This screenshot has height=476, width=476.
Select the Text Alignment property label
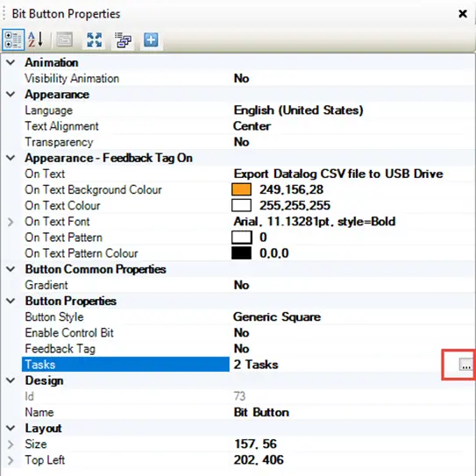pos(61,126)
